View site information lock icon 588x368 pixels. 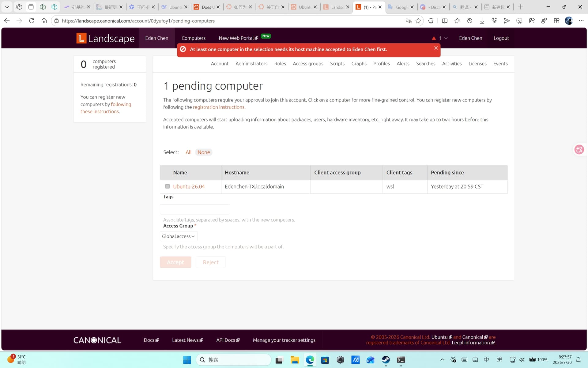[x=56, y=21]
